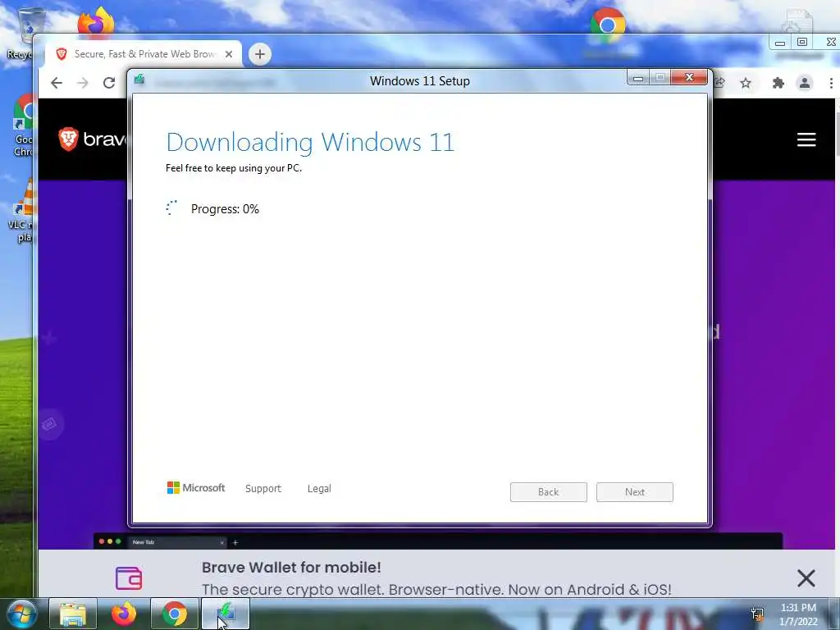Click the Brave lion logo on the page
This screenshot has width=840, height=630.
point(69,139)
